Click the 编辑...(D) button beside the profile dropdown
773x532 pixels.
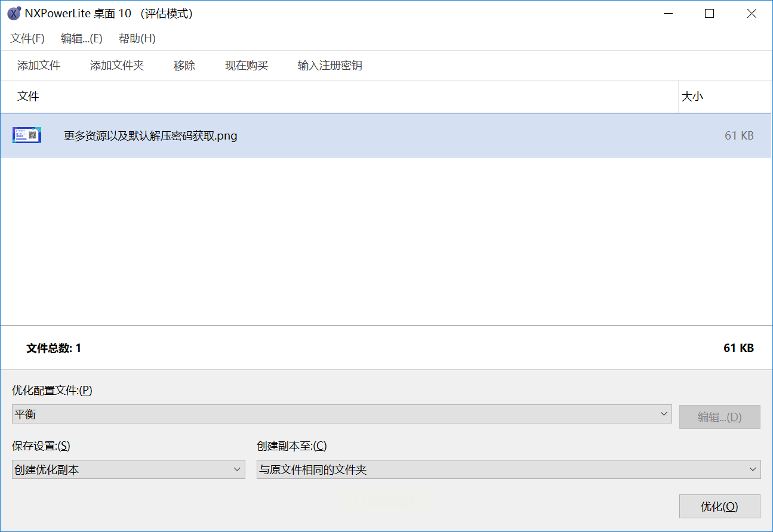[x=720, y=417]
